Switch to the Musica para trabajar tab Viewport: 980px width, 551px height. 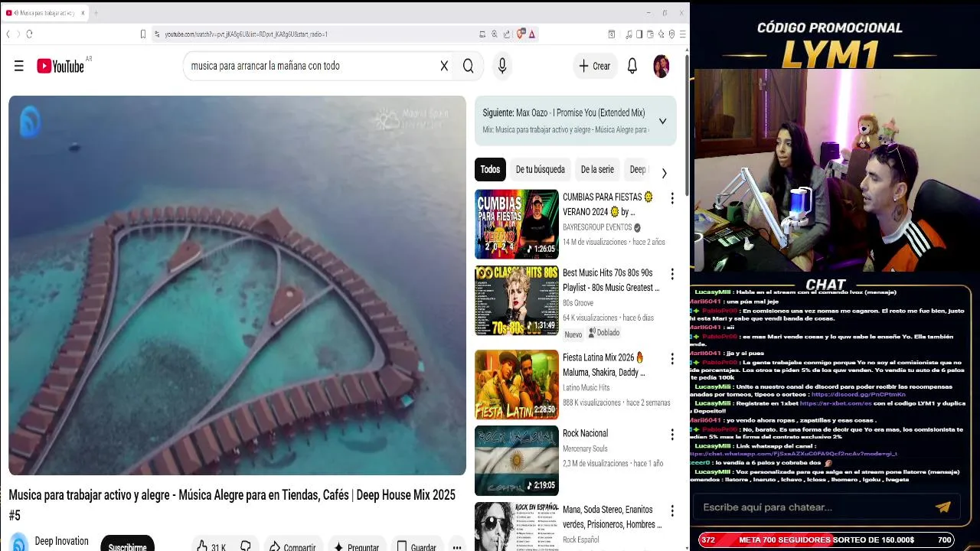tap(44, 13)
